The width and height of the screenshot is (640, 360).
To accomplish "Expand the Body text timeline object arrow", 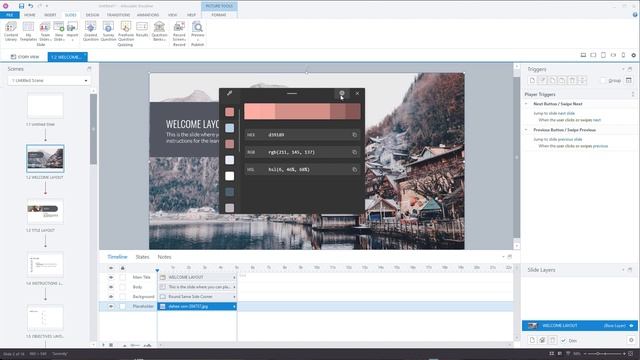I will click(x=234, y=287).
